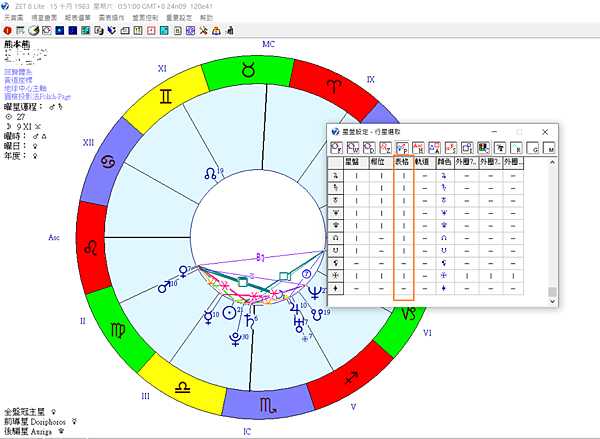Click the 回歸體系 link
600x439 pixels.
18,72
